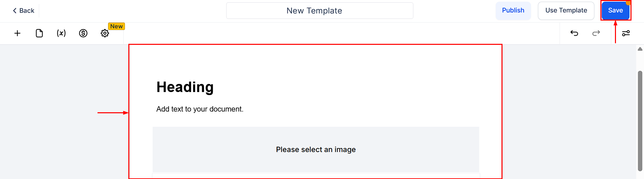This screenshot has height=179, width=644.
Task: Open the sliders adjustment panel icon
Action: pos(626,33)
